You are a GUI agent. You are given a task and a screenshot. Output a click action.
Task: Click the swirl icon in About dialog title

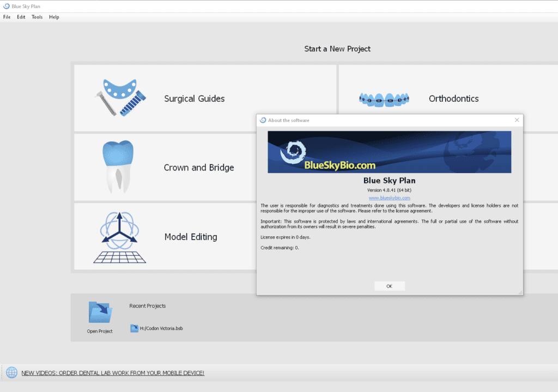point(263,120)
